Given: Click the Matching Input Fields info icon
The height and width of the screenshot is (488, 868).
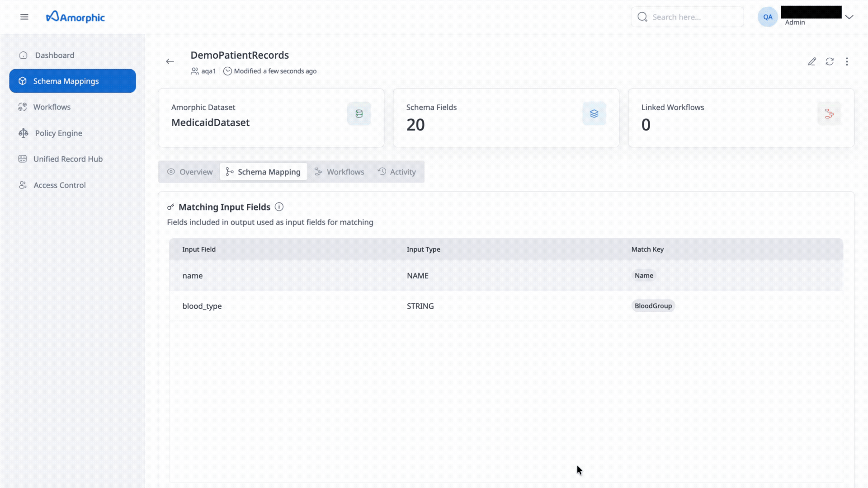Looking at the screenshot, I should [x=279, y=207].
